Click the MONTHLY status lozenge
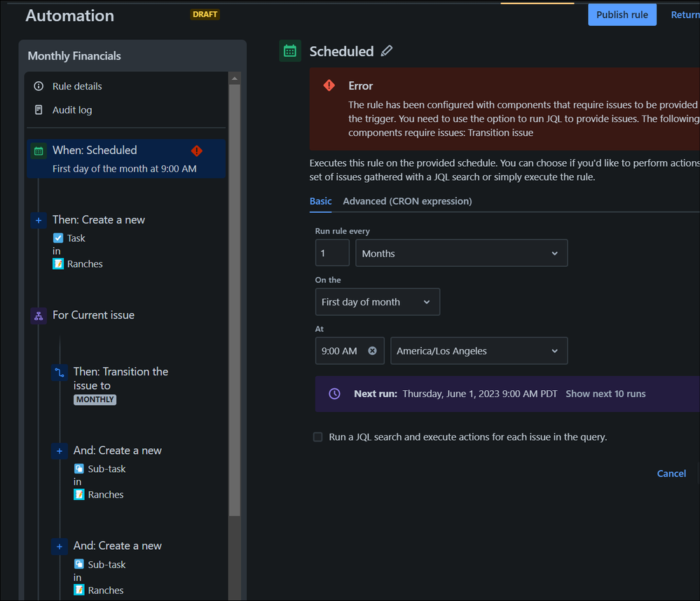This screenshot has width=700, height=601. (95, 399)
